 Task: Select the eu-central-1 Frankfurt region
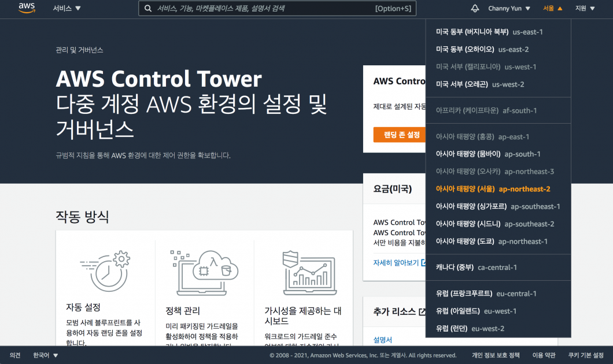pos(486,294)
